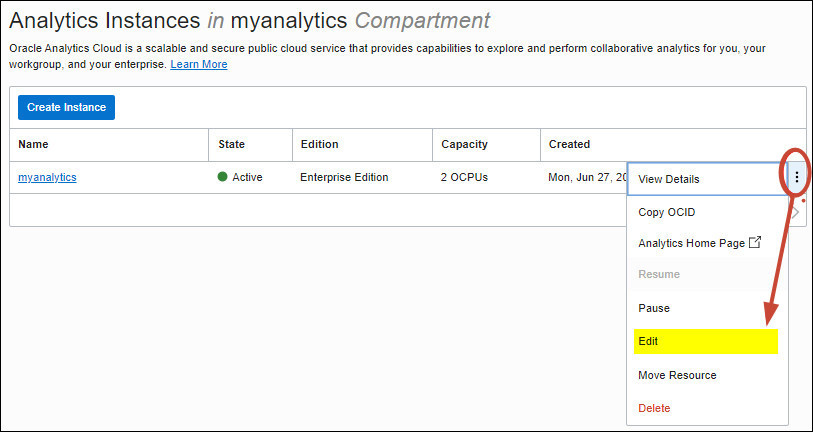Image resolution: width=813 pixels, height=432 pixels.
Task: Click the green Active status indicator
Action: [x=223, y=178]
